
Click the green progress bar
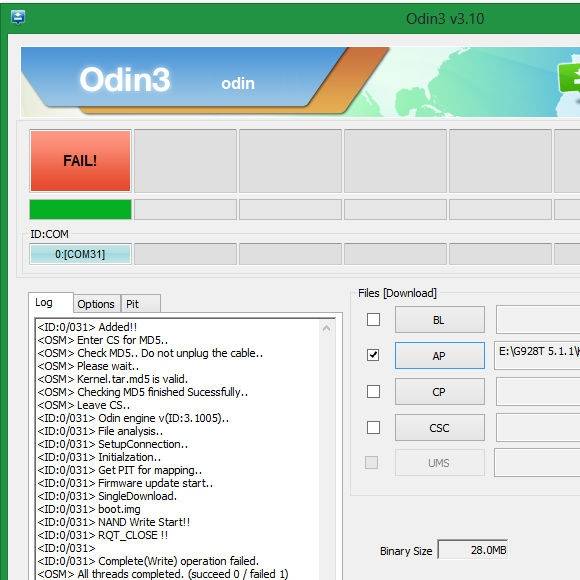80,209
